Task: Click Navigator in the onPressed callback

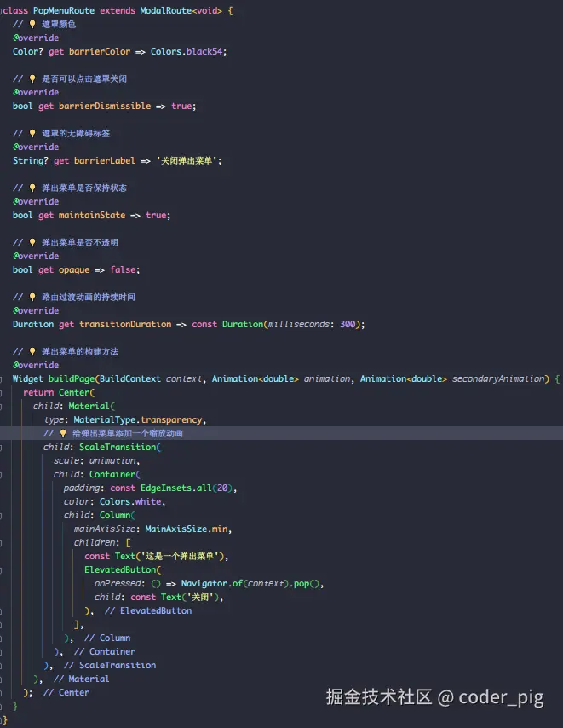Action: [x=204, y=584]
